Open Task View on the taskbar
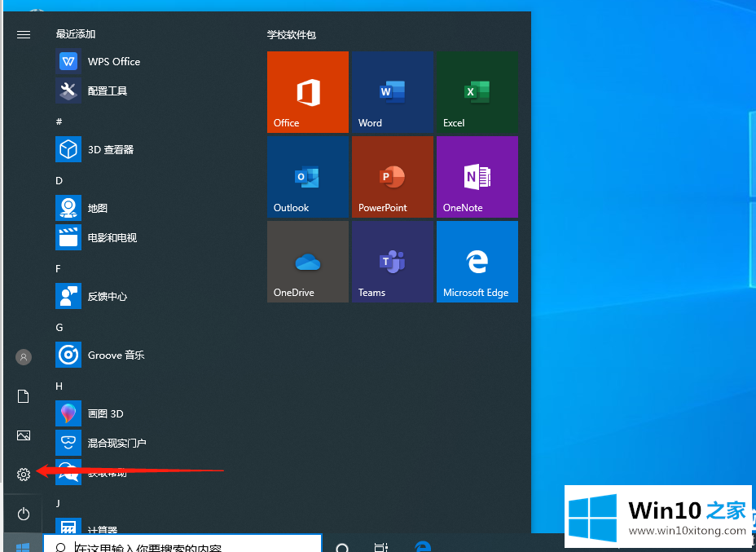Viewport: 756px width, 552px height. click(x=381, y=546)
